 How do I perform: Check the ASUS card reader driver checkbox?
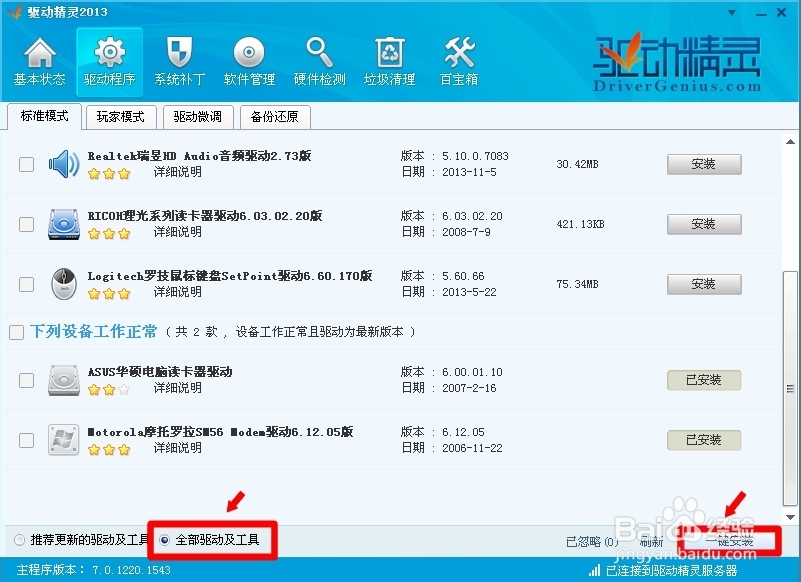tap(27, 380)
